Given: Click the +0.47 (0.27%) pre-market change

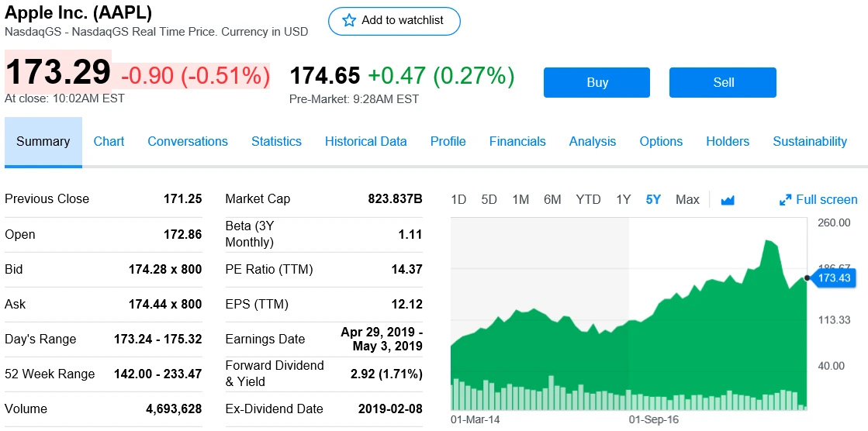Looking at the screenshot, I should pyautogui.click(x=441, y=76).
